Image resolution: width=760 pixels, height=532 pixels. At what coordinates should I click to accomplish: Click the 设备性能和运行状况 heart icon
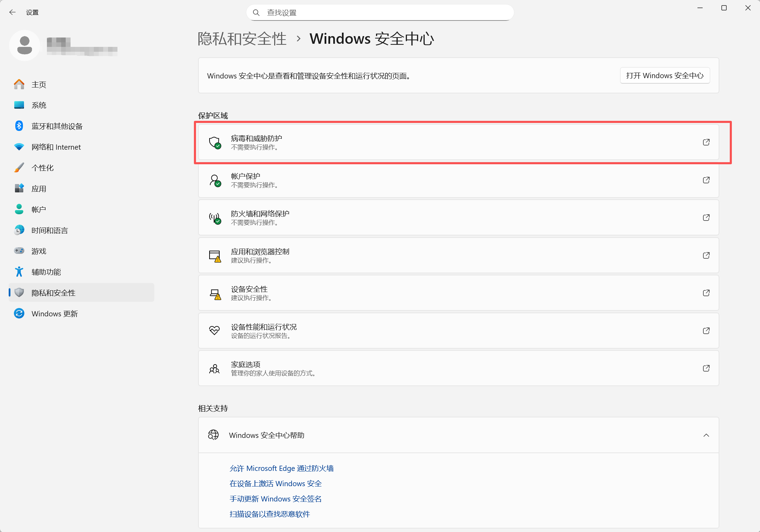click(x=214, y=331)
